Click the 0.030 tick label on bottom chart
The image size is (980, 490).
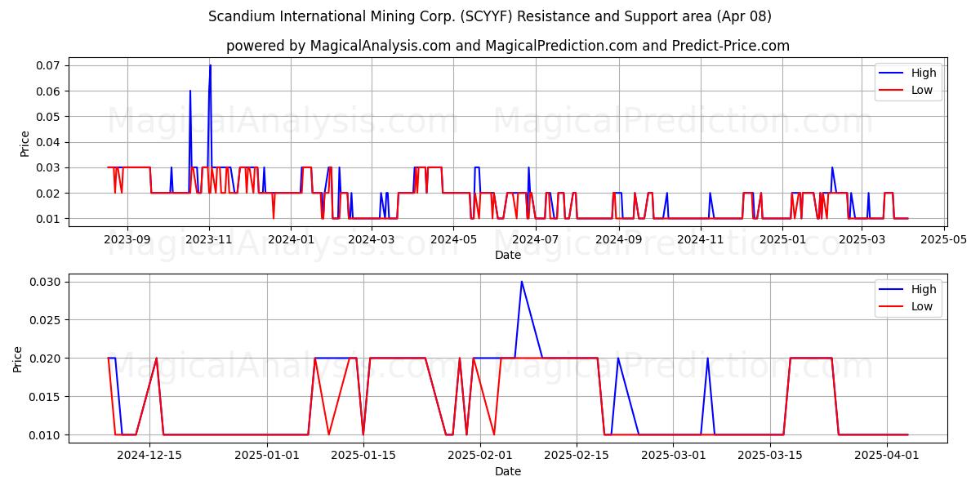pos(47,282)
